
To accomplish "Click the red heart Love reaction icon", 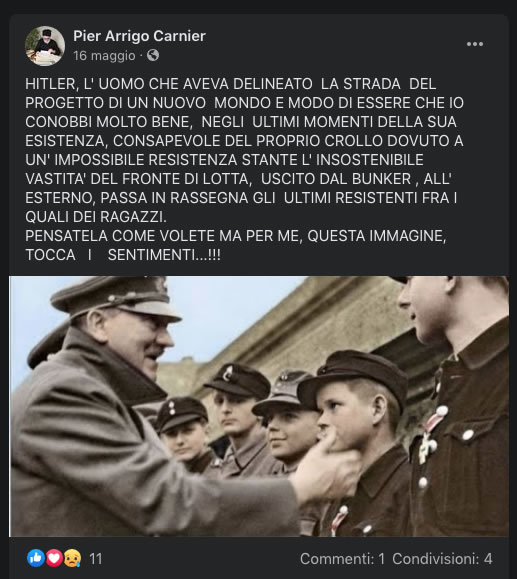I will tap(54, 558).
